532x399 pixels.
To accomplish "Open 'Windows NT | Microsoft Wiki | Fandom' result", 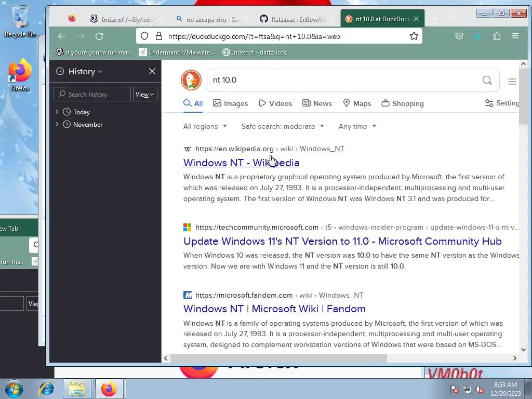I will [274, 309].
